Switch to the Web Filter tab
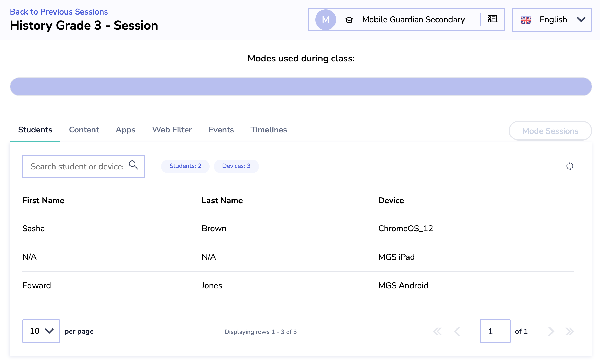 tap(172, 130)
